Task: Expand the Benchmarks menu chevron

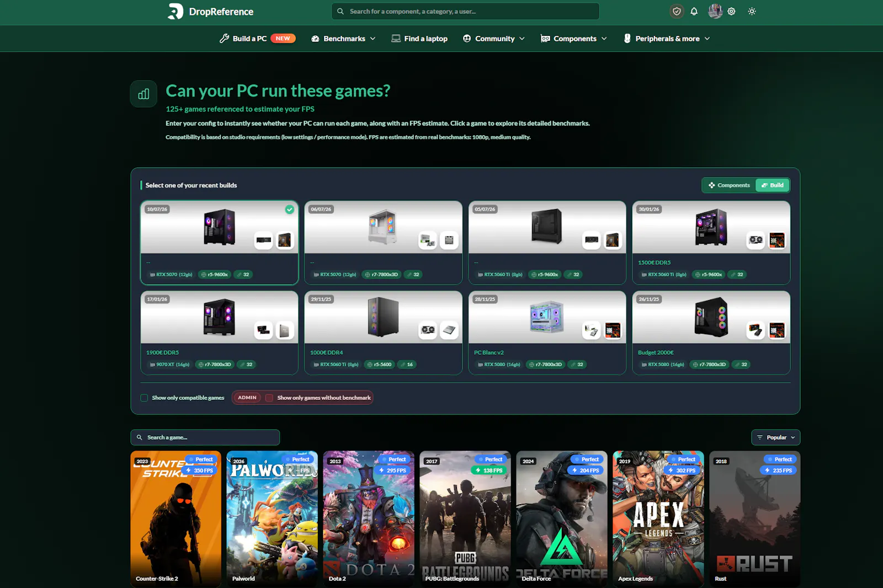Action: pyautogui.click(x=373, y=39)
